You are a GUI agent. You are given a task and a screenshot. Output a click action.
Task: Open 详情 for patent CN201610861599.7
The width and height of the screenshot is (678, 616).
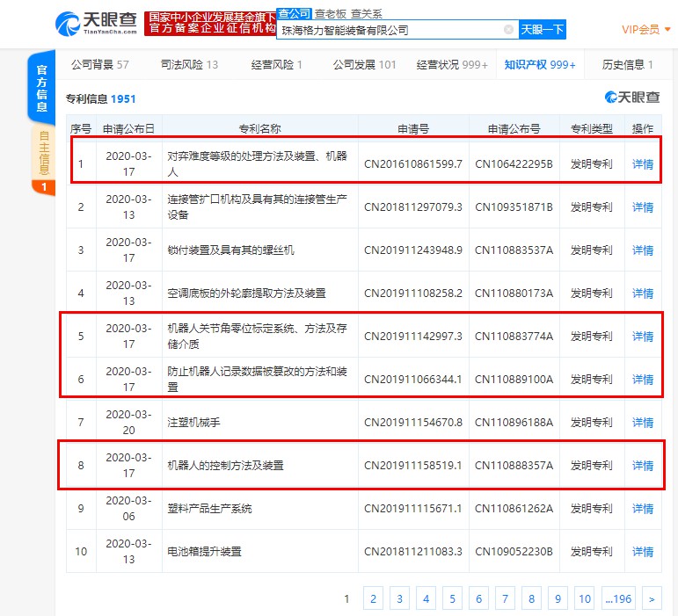(643, 164)
